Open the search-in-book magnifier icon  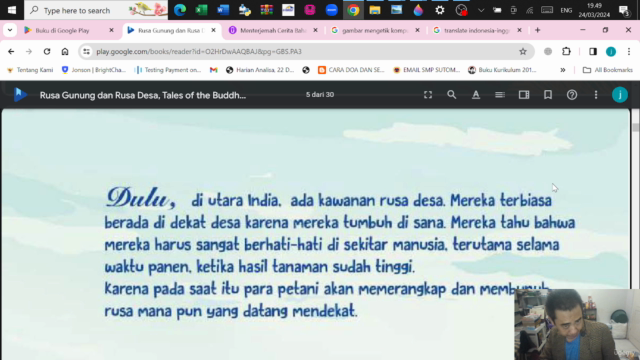pyautogui.click(x=451, y=95)
